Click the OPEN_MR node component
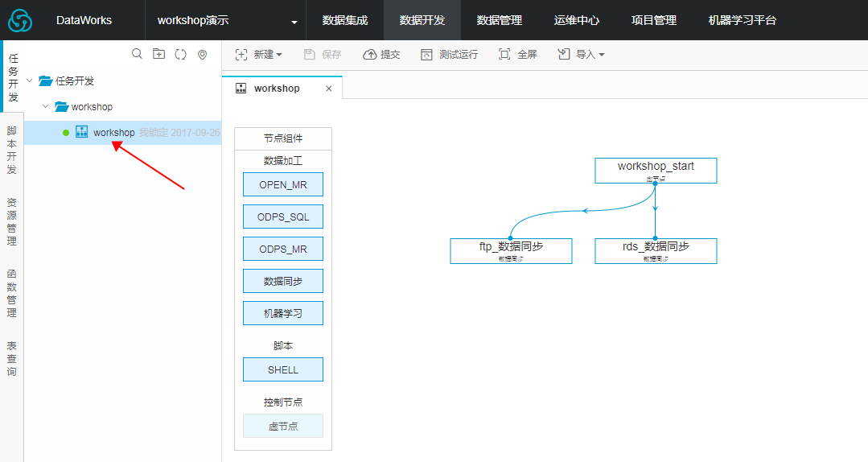 pyautogui.click(x=283, y=184)
